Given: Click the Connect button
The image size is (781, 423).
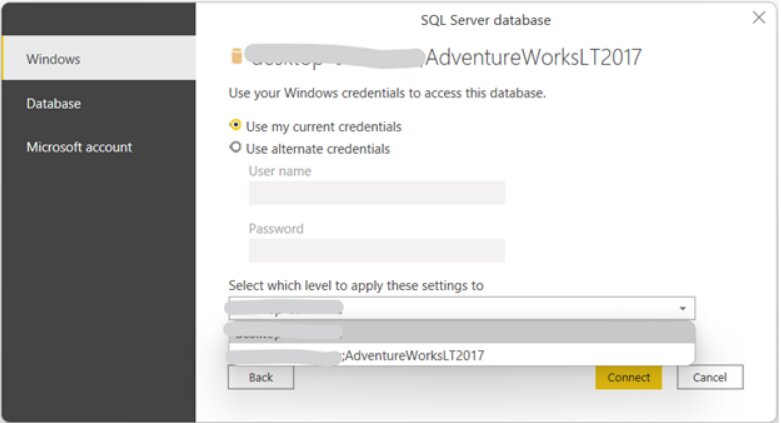Looking at the screenshot, I should point(628,377).
